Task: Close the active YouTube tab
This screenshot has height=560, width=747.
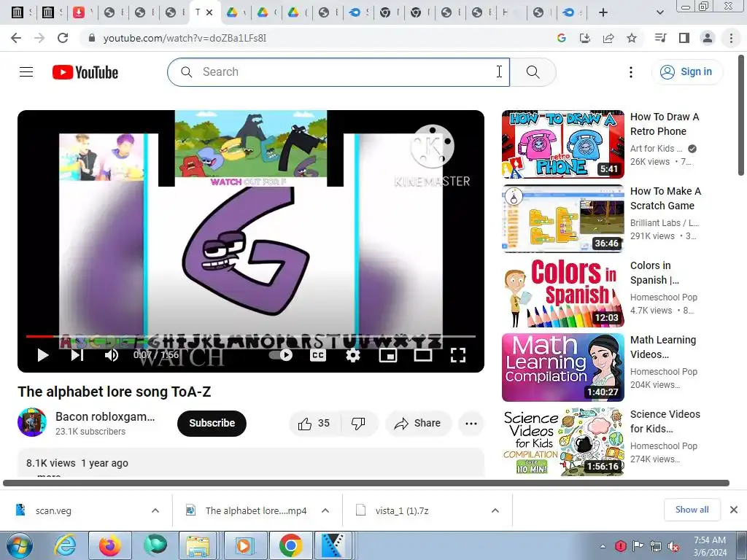Action: [x=209, y=12]
